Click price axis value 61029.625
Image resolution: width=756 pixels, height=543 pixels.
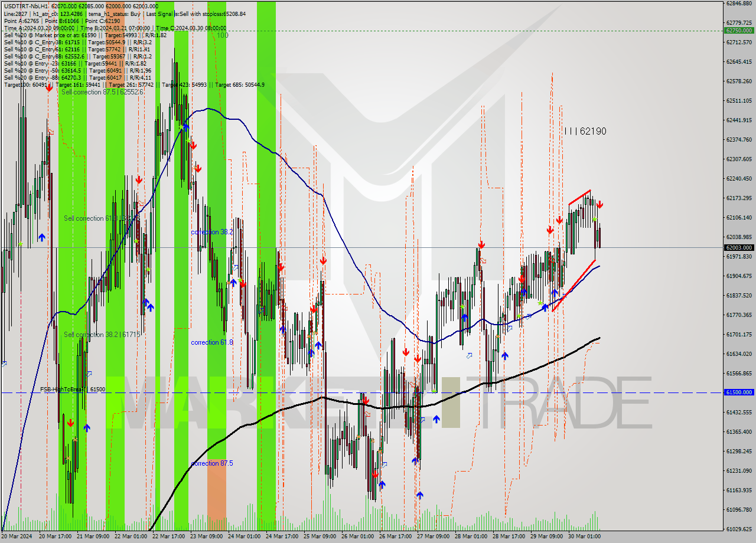point(739,529)
